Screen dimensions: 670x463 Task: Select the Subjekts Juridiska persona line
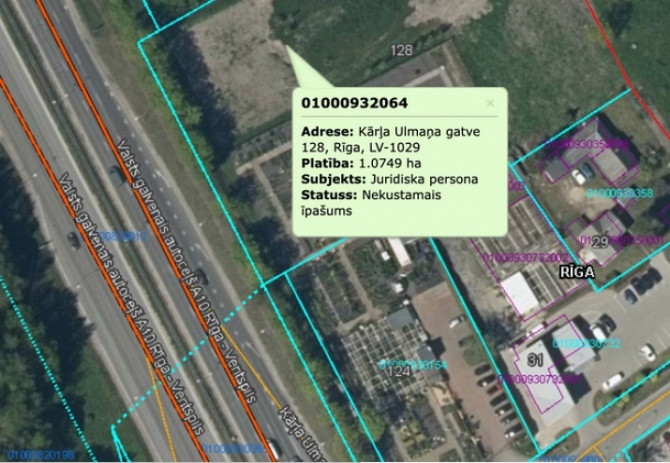(x=390, y=179)
